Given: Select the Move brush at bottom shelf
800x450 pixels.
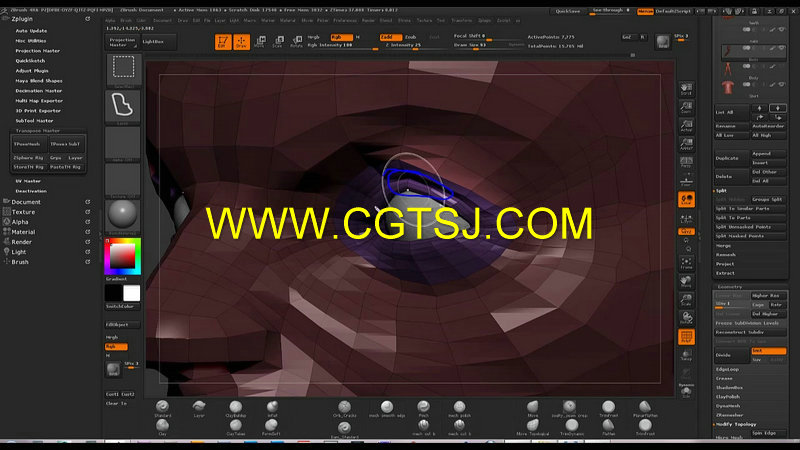Looking at the screenshot, I should [533, 408].
